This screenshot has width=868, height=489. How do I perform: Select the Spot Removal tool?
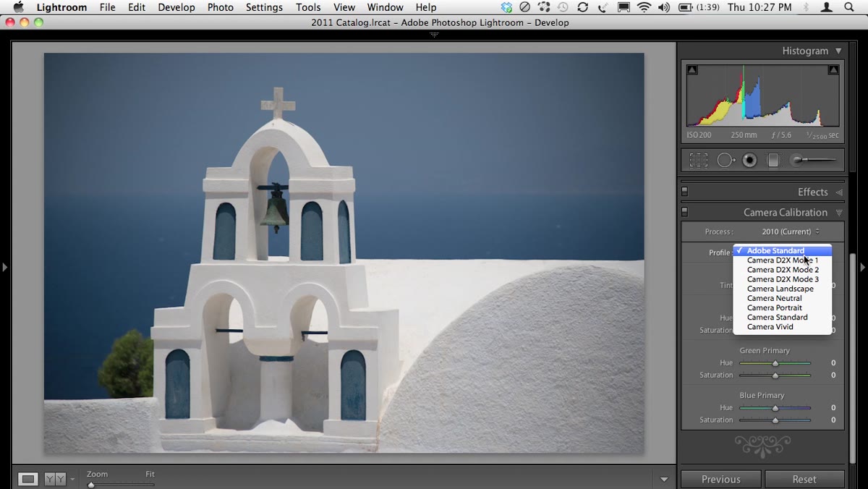coord(726,160)
